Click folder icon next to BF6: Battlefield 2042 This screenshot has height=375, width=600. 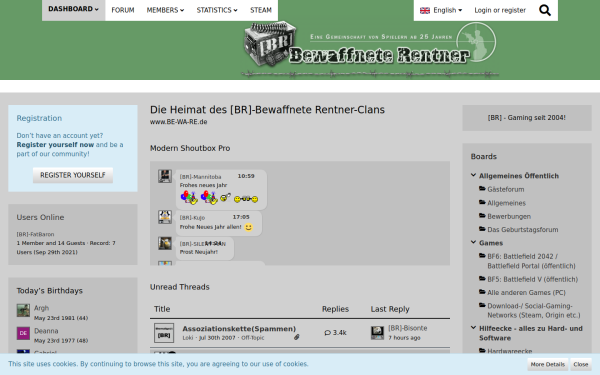(x=482, y=256)
